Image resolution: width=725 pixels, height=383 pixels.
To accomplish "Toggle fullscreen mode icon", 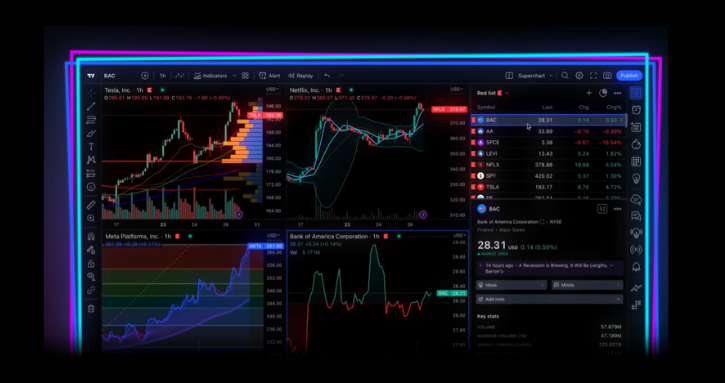I will [x=593, y=76].
